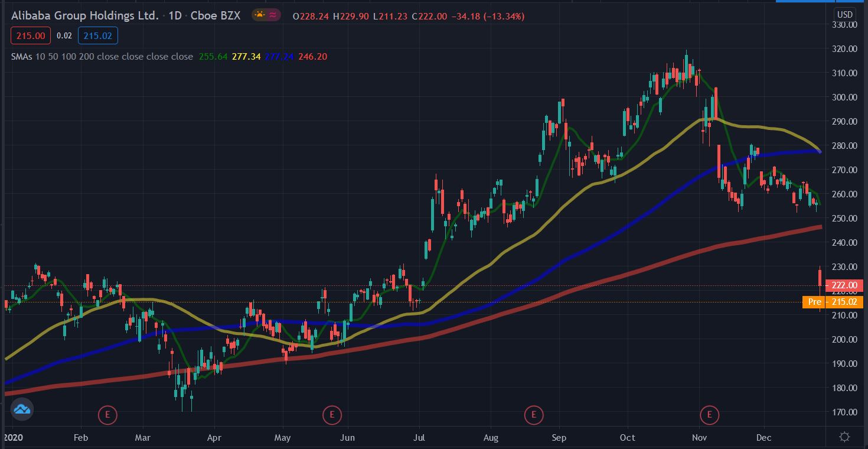The width and height of the screenshot is (868, 449).
Task: Click the Jul label on time axis
Action: click(419, 438)
